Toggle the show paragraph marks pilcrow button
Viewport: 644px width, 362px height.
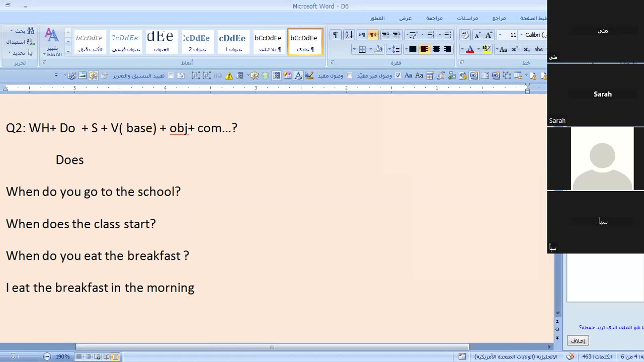335,35
